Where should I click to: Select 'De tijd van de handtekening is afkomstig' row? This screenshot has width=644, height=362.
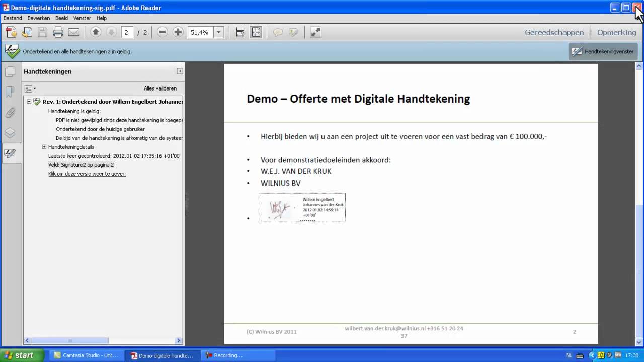pos(119,138)
